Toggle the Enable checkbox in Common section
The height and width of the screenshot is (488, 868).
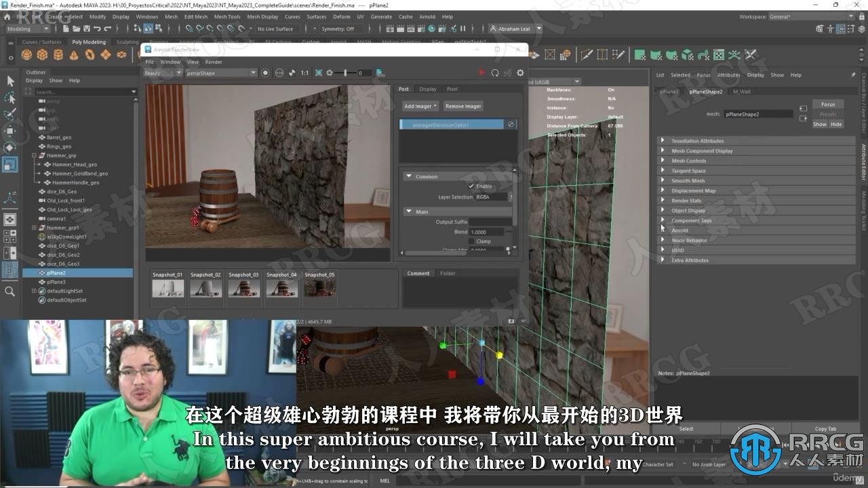[x=471, y=186]
